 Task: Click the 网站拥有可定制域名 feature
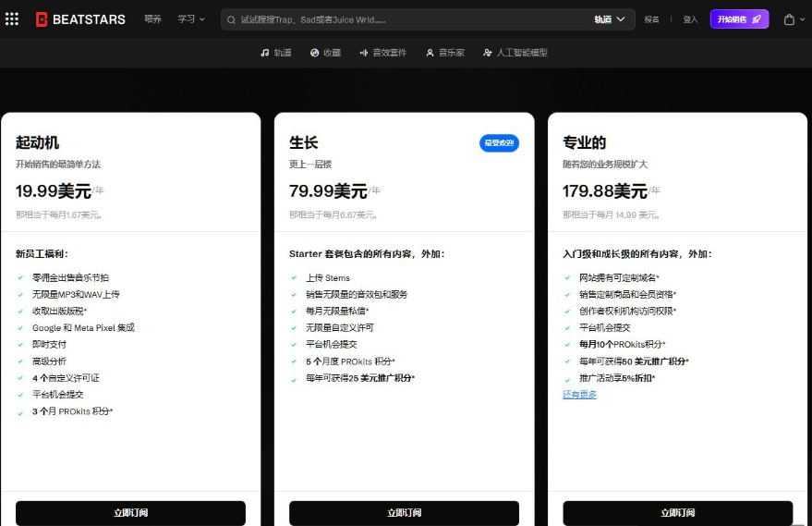coord(619,277)
